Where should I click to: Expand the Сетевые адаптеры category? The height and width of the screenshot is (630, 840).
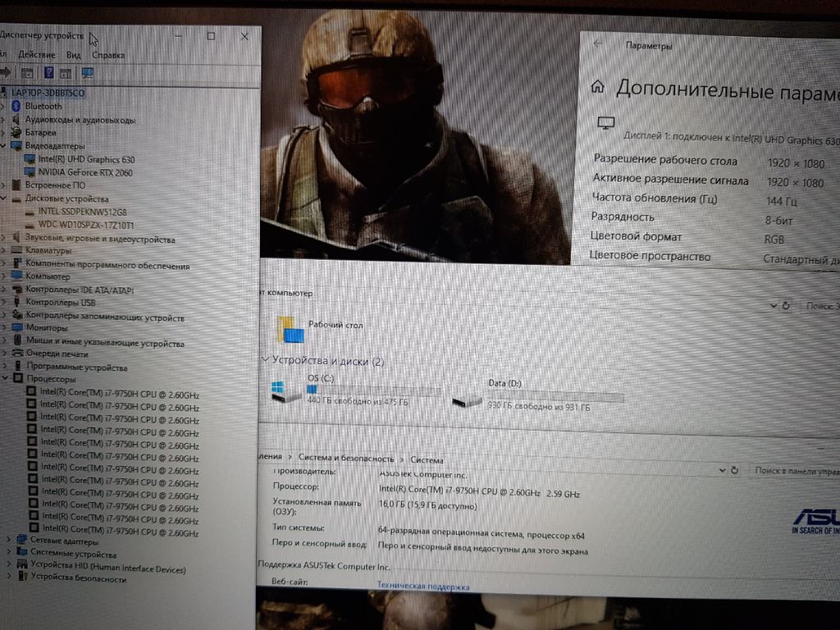[9, 541]
